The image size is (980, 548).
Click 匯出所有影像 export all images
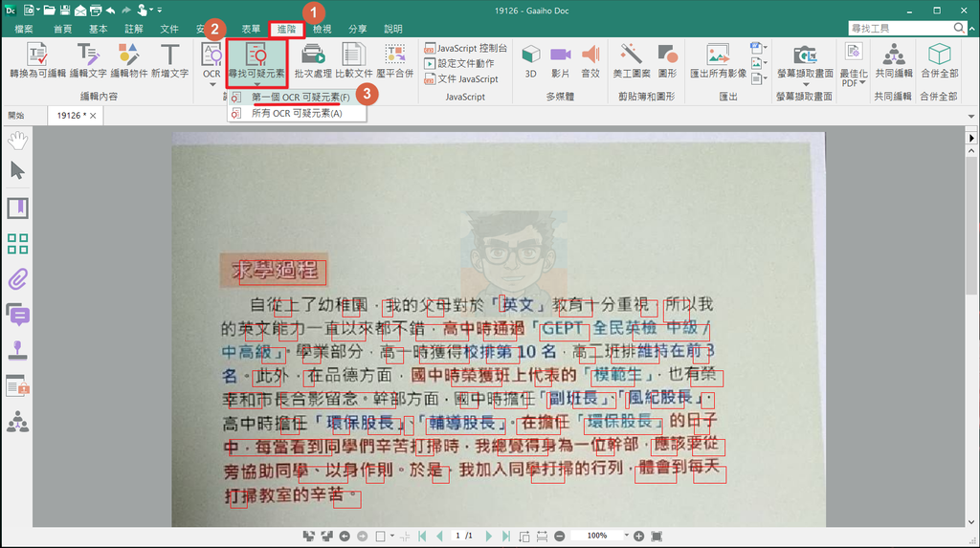point(718,60)
